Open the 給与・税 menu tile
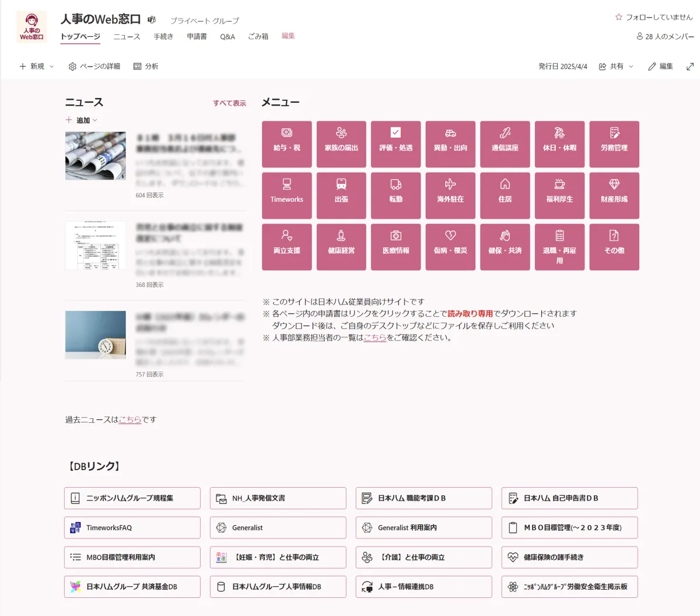Image resolution: width=700 pixels, height=616 pixels. click(286, 144)
